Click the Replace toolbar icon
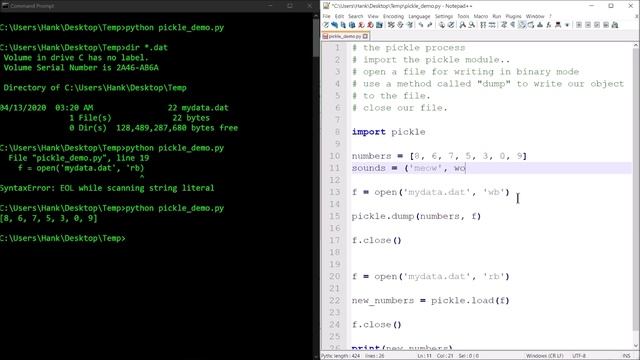 pos(451,25)
